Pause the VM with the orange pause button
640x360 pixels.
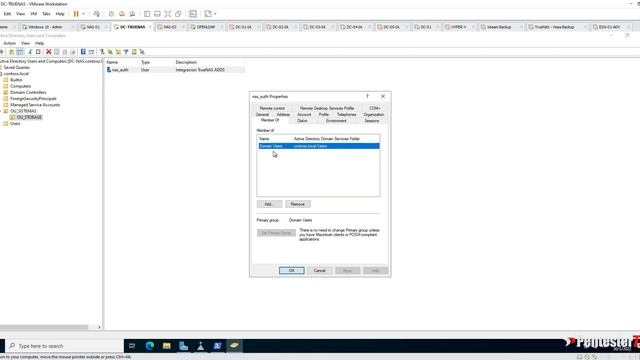(76, 14)
